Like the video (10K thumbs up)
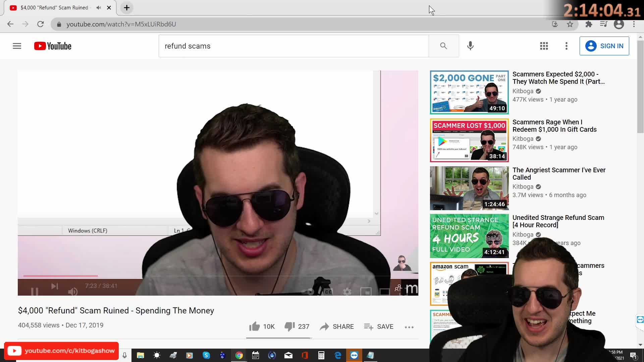Viewport: 644px width, 362px height. [262, 326]
